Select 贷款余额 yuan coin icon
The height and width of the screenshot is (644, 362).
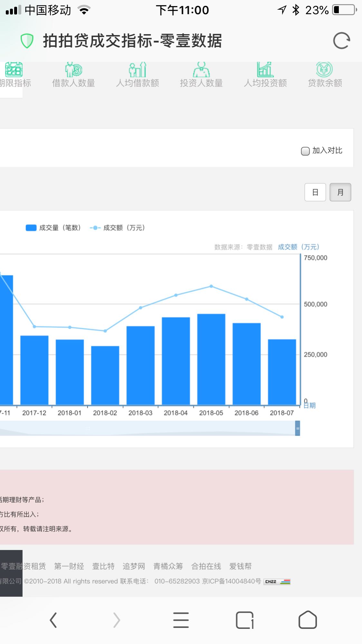(324, 70)
